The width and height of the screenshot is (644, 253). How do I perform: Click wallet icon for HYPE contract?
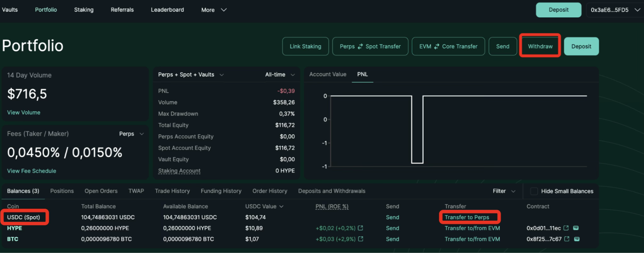click(576, 228)
